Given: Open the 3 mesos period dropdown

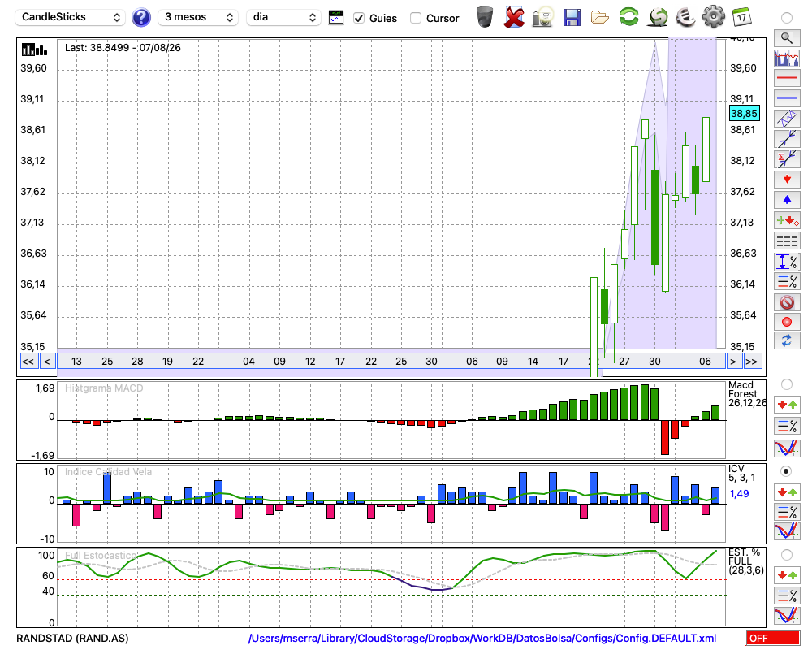Looking at the screenshot, I should click(x=198, y=17).
